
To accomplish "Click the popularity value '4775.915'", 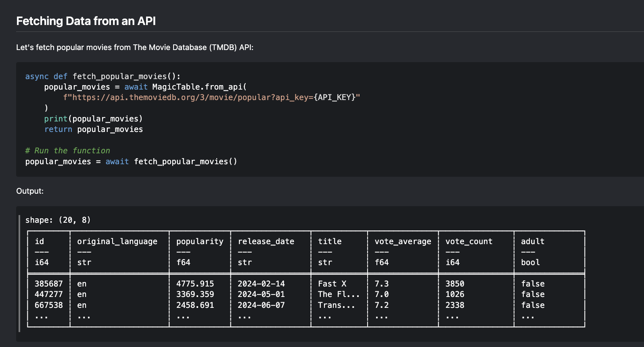I will click(195, 284).
